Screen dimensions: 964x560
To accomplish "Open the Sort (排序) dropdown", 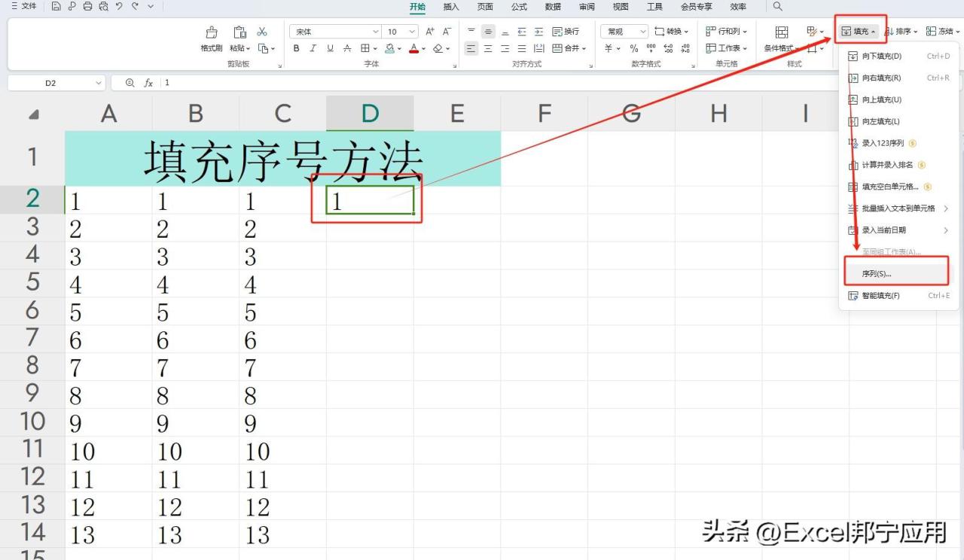I will pos(901,32).
